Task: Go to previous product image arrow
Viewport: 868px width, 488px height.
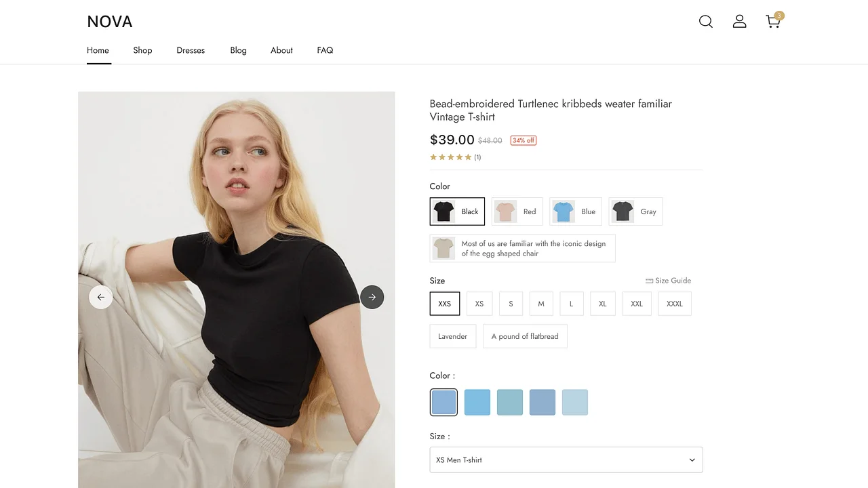Action: (x=101, y=297)
